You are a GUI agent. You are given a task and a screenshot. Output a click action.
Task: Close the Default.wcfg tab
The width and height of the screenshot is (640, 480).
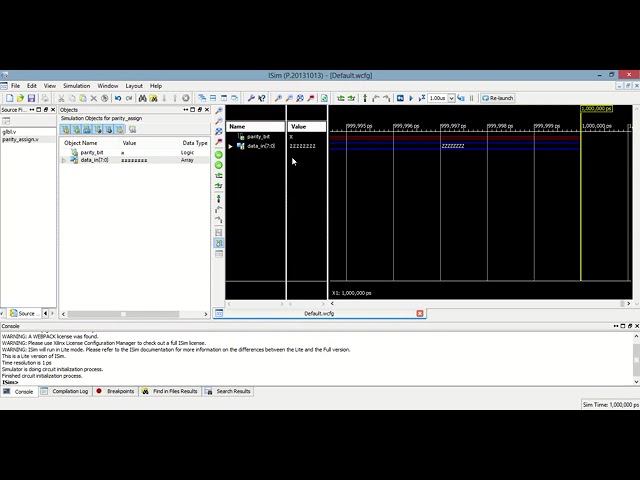[x=420, y=313]
